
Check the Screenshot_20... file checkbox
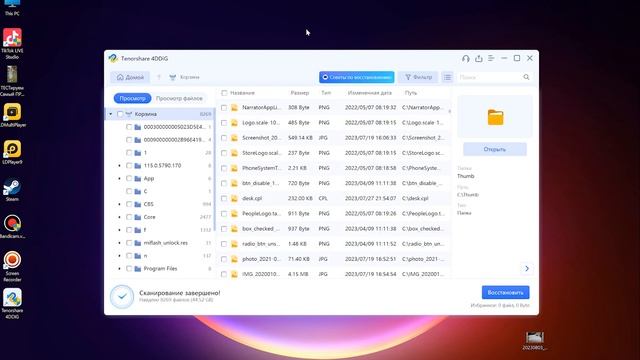coord(224,138)
